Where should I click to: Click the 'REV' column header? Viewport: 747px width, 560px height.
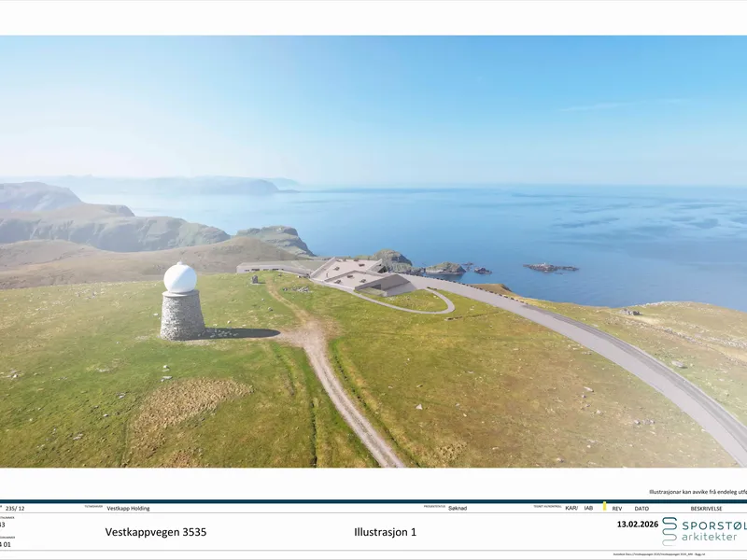pos(617,509)
